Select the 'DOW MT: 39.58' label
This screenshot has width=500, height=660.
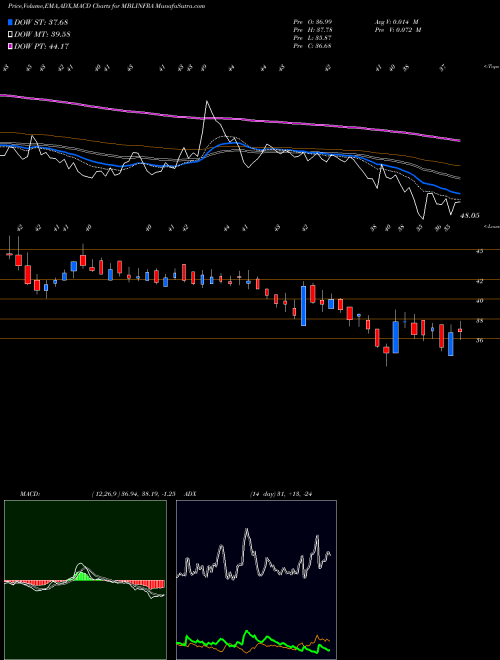coord(42,35)
